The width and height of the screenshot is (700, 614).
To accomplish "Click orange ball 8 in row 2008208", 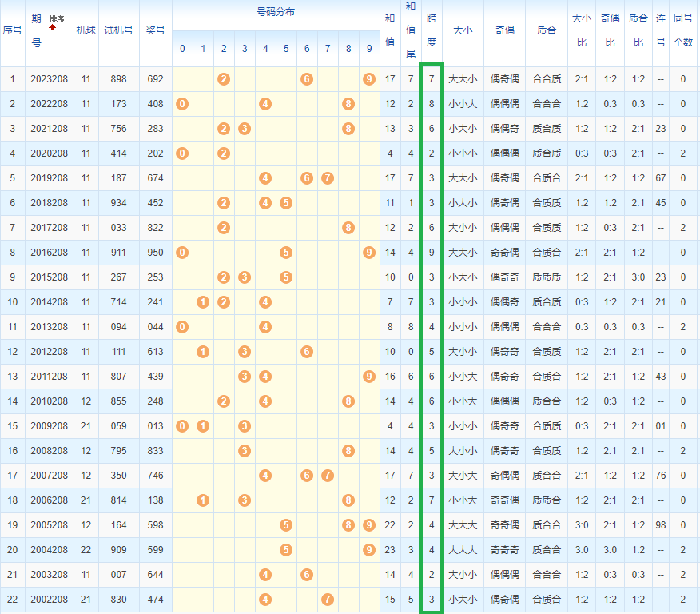I will tap(348, 450).
